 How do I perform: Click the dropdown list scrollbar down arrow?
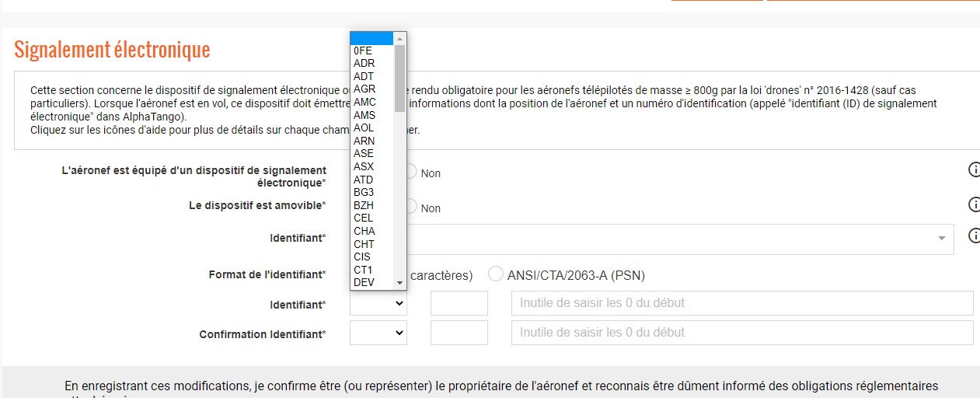400,282
